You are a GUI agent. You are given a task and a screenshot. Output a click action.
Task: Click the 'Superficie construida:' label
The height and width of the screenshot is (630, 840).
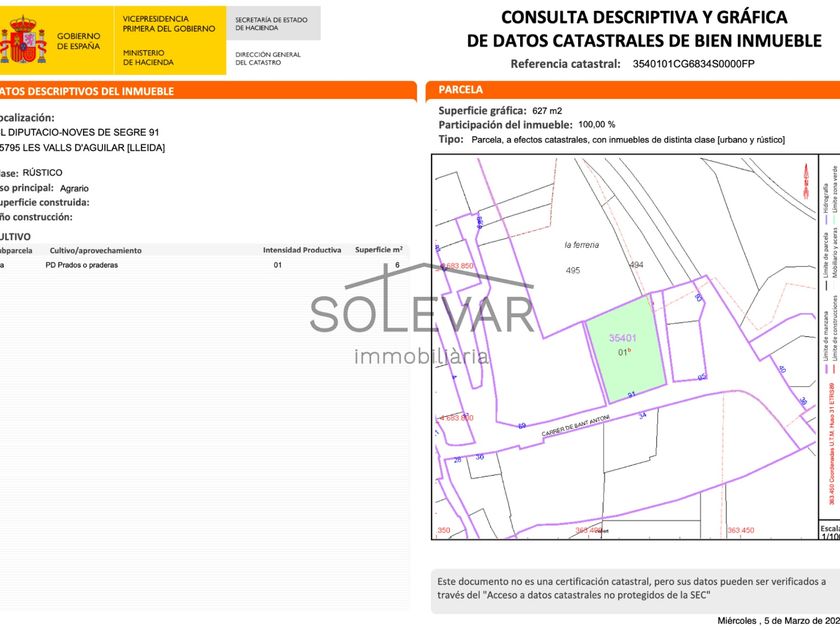click(44, 202)
